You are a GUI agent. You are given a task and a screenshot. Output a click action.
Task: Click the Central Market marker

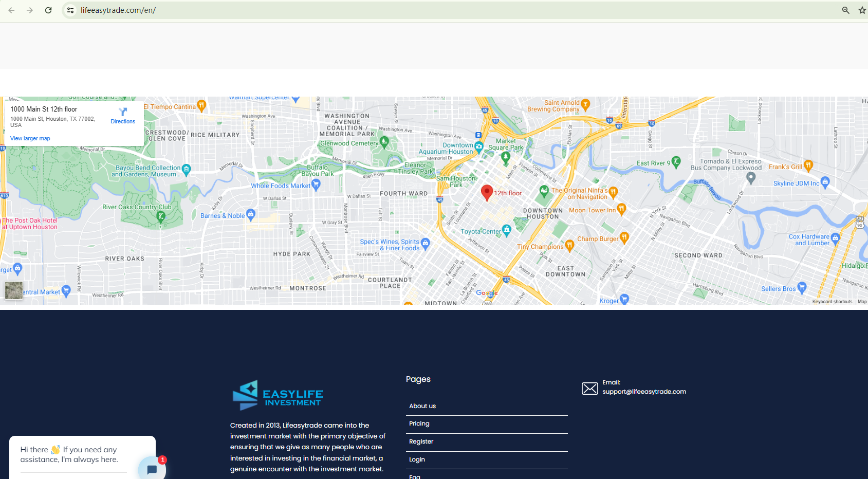pos(66,291)
